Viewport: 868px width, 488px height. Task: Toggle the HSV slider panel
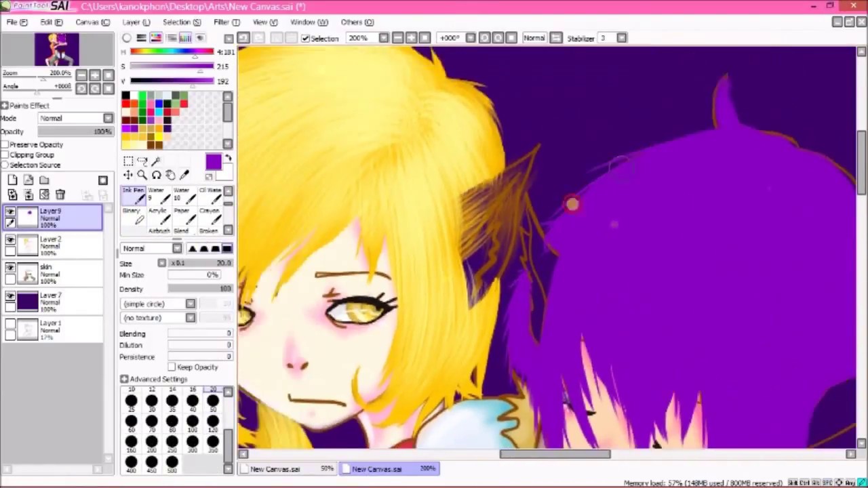[156, 38]
